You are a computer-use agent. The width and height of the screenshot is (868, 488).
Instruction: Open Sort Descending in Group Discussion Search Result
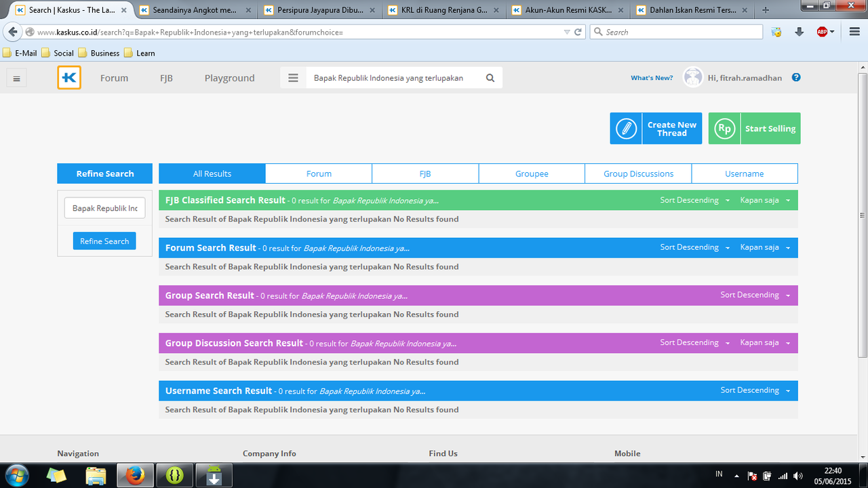695,342
